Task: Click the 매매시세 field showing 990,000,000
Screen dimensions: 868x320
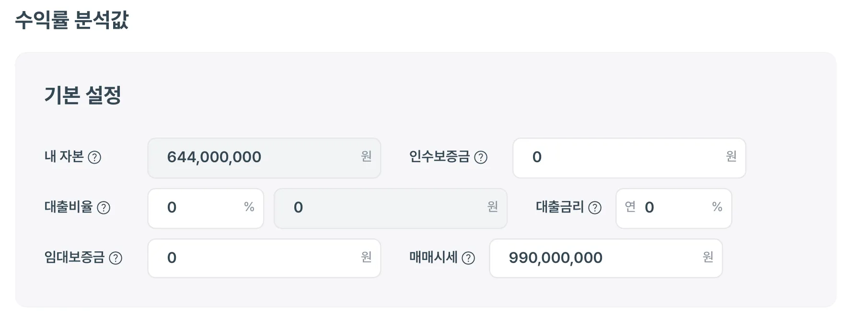Action: [x=599, y=258]
